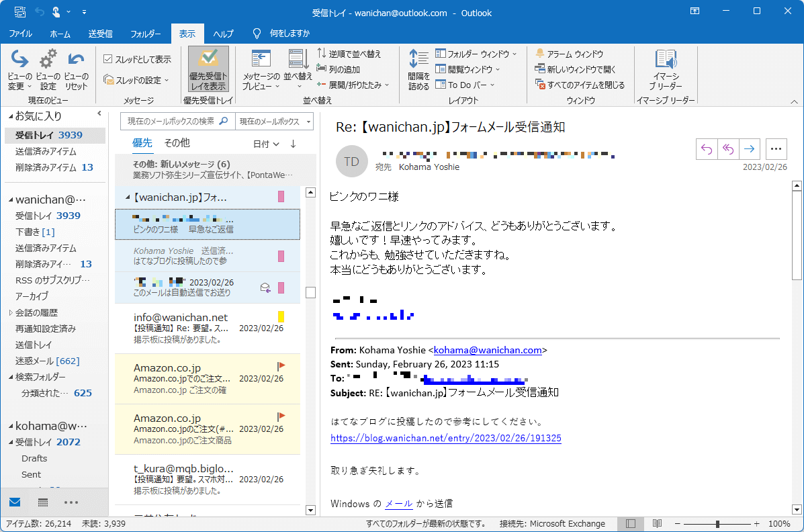The image size is (804, 532).
Task: Click the メール link in signature
Action: tap(399, 504)
